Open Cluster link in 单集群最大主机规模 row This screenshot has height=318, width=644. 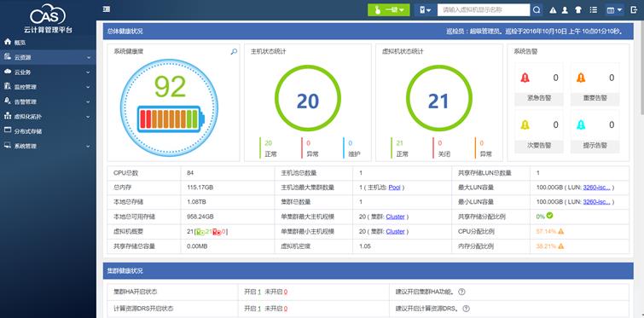[x=395, y=217]
